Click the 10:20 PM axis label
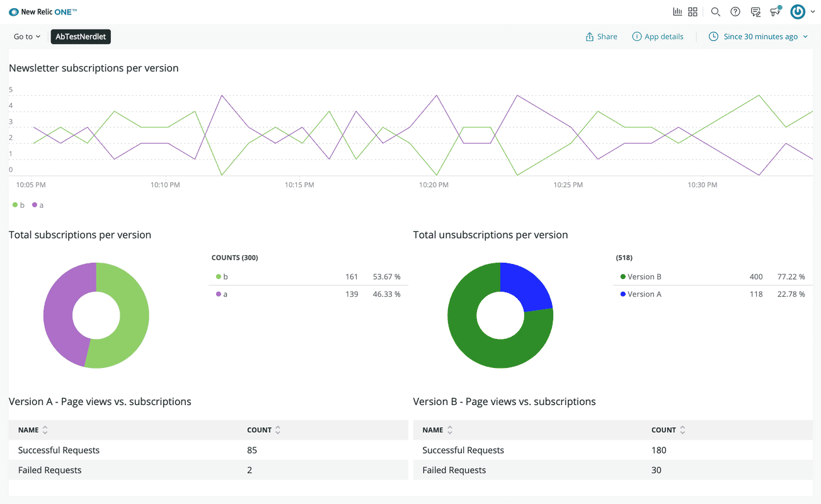 coord(433,185)
